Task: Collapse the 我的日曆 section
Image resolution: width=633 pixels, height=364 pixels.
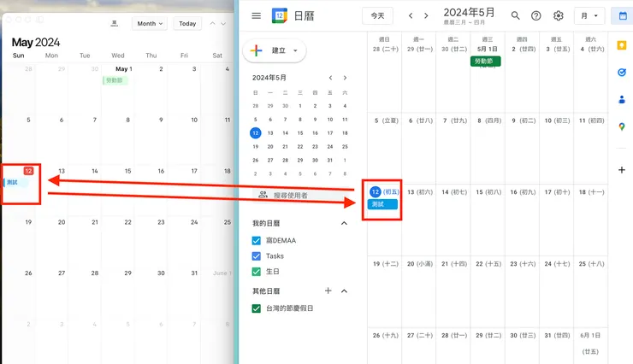Action: (344, 223)
